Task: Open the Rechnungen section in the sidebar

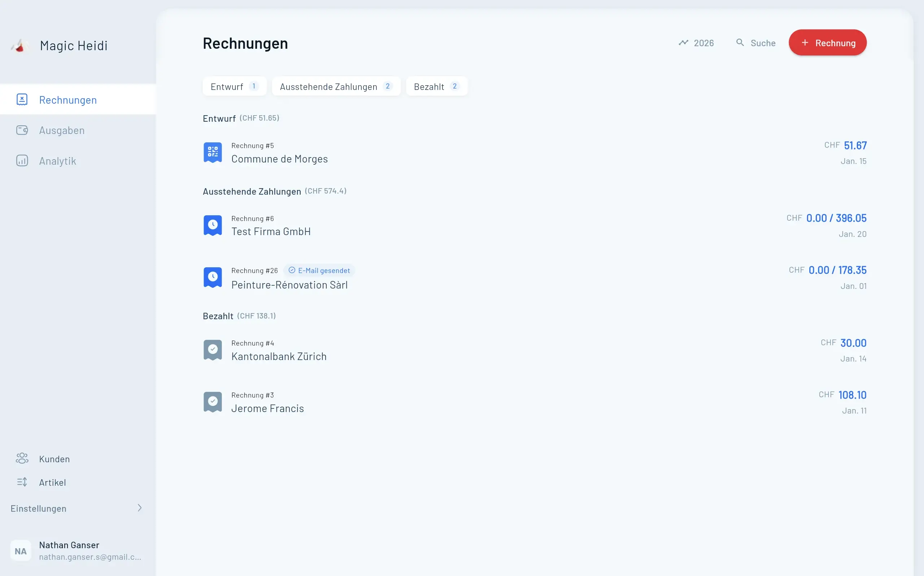Action: tap(68, 100)
